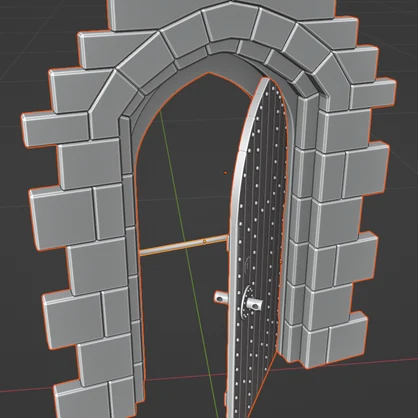418x418 pixels.
Task: Select the rear door handle knob behind the door
Action: 221,297
